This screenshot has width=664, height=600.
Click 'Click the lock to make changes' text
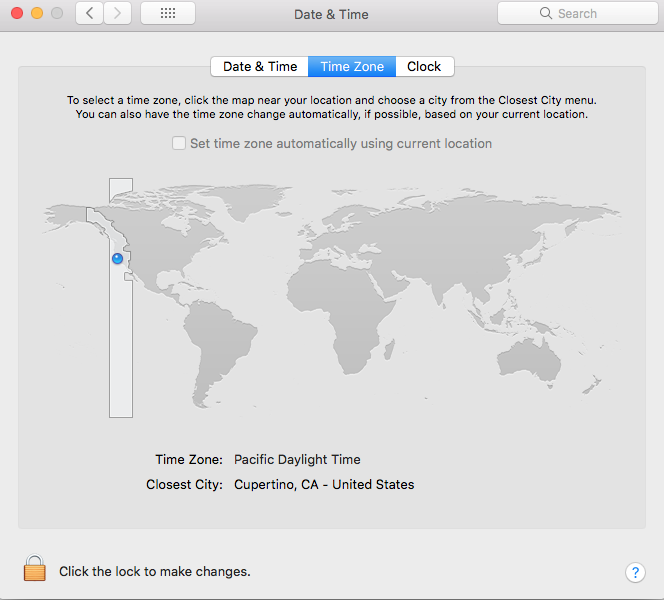(x=155, y=572)
